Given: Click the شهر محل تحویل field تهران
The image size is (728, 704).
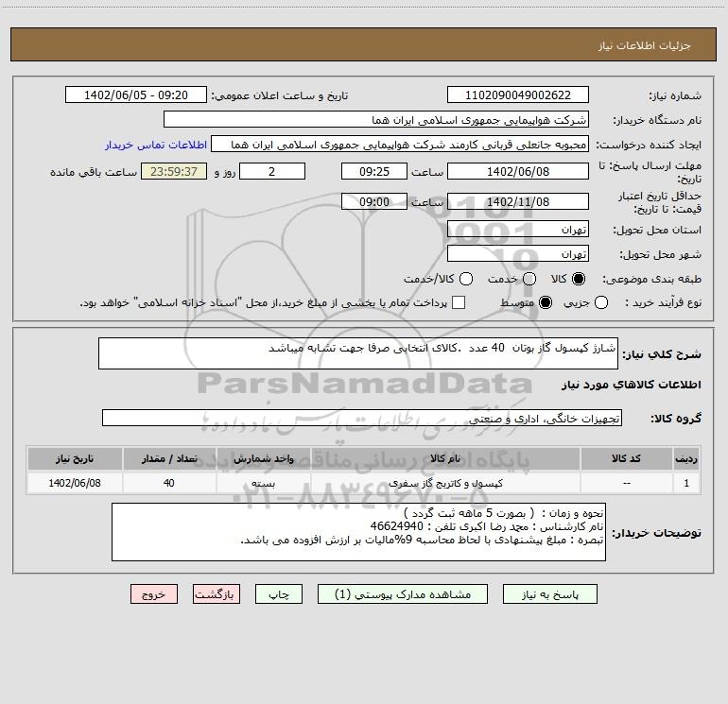Looking at the screenshot, I should pyautogui.click(x=518, y=254).
